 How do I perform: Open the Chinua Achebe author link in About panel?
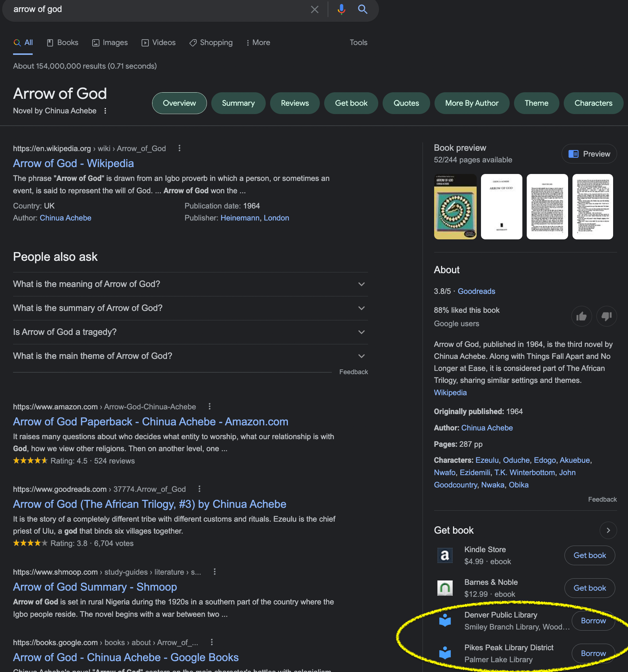[487, 428]
